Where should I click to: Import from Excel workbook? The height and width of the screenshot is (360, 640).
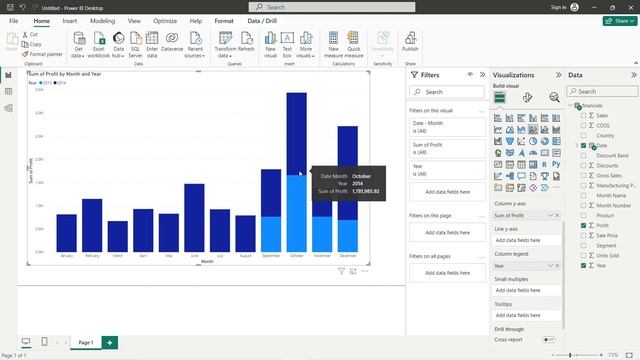[x=99, y=44]
